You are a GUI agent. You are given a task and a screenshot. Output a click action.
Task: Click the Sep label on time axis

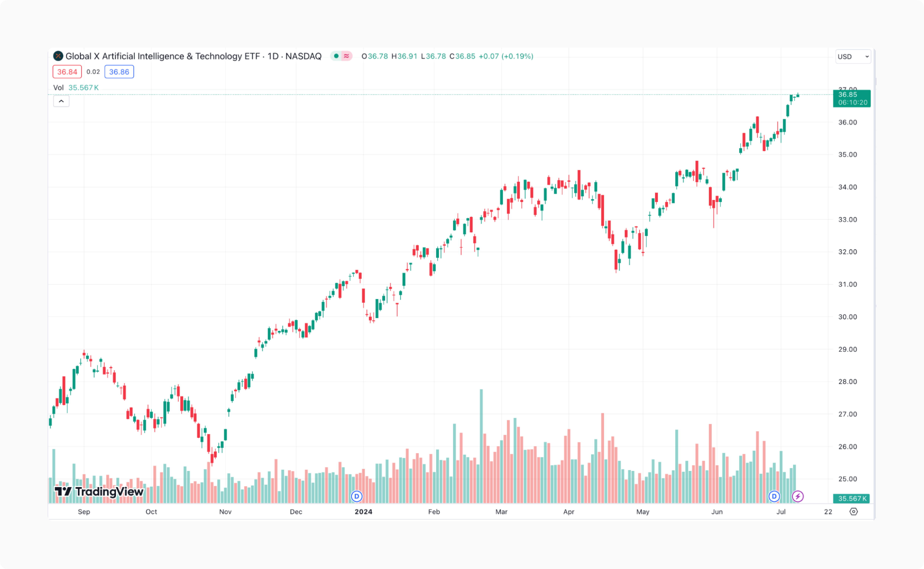click(x=84, y=512)
